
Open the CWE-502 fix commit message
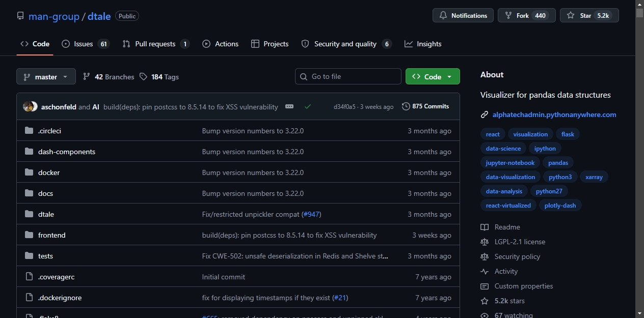click(296, 256)
